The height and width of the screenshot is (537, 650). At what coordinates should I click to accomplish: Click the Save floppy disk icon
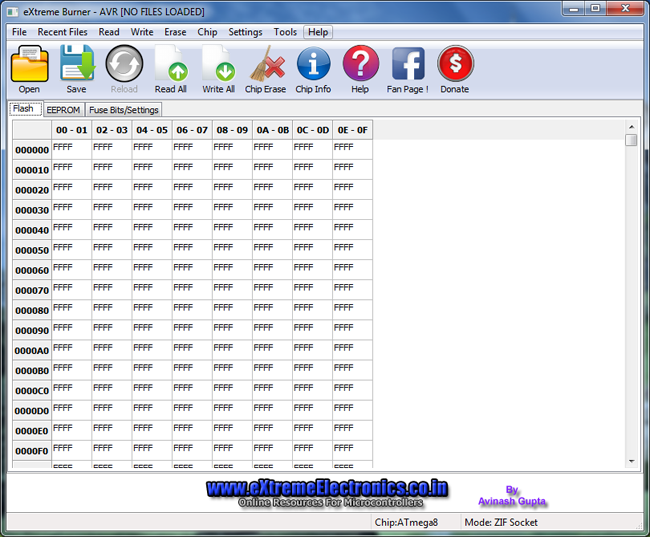pyautogui.click(x=77, y=63)
